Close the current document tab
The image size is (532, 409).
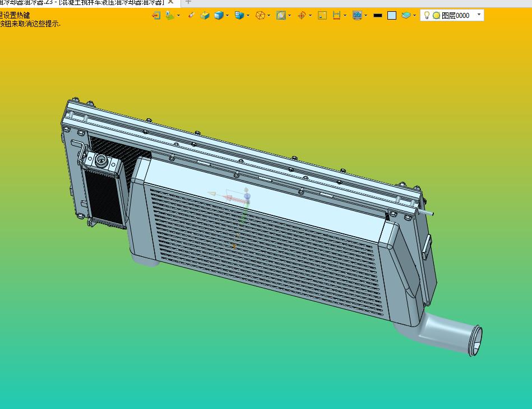[x=170, y=2]
